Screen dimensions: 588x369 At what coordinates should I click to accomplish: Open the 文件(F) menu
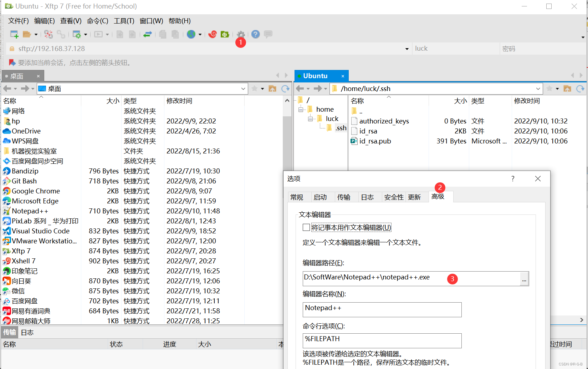(x=18, y=21)
